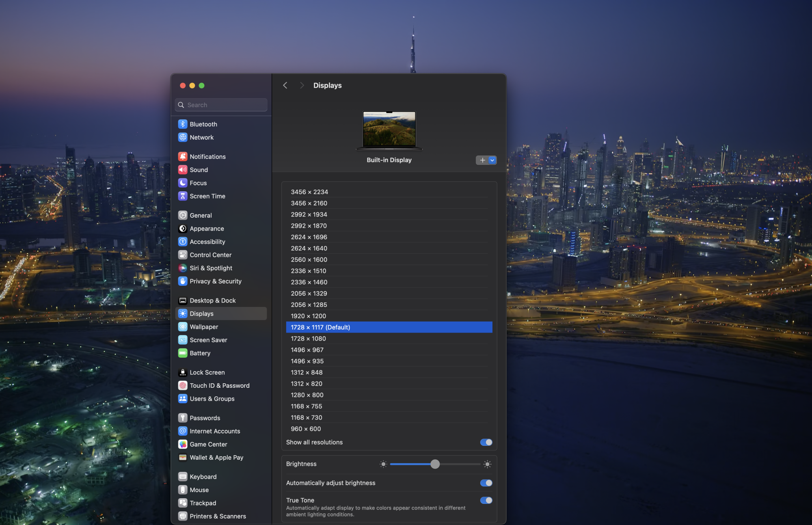
Task: Click the Wallet & Apple Pay icon
Action: point(183,458)
